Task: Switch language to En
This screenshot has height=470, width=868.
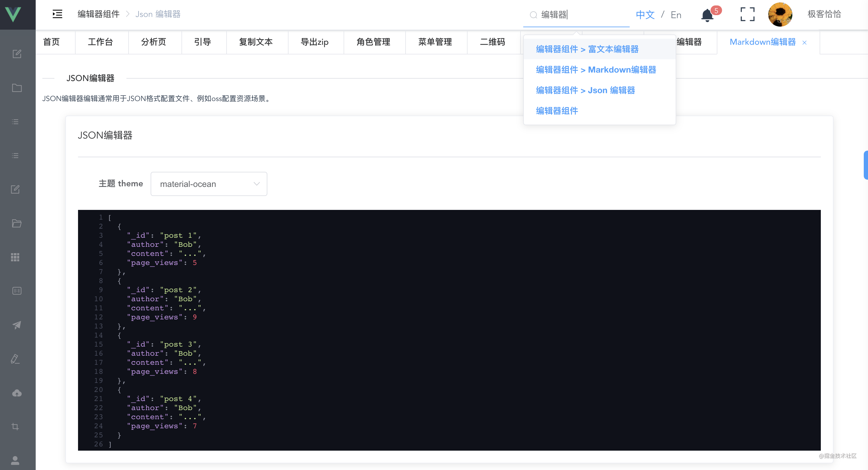Action: pyautogui.click(x=676, y=15)
